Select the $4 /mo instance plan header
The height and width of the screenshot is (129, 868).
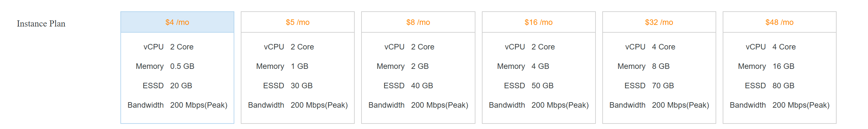(177, 22)
